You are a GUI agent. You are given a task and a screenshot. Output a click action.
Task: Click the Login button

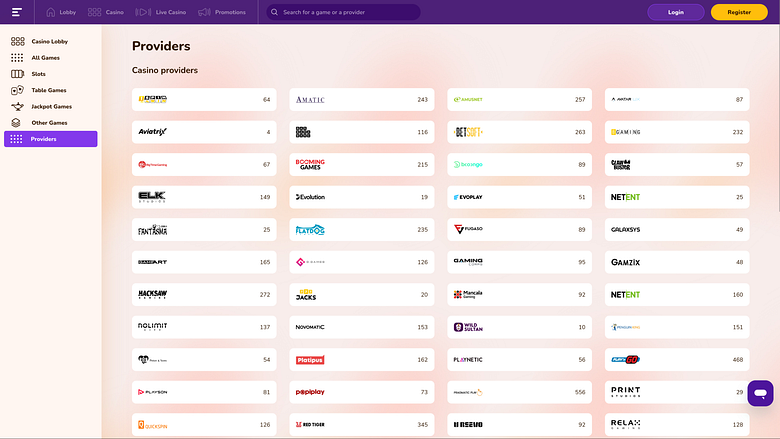[x=676, y=12]
